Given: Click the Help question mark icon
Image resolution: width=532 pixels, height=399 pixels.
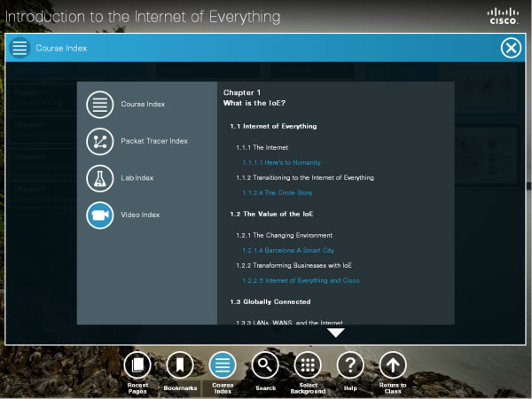Looking at the screenshot, I should click(350, 364).
